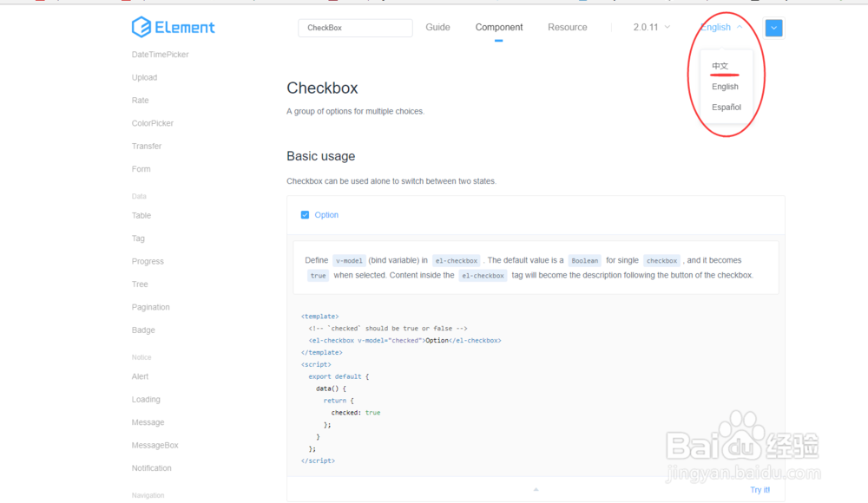Go to Tag in sidebar
Screen dimensions: 868x503
point(138,238)
